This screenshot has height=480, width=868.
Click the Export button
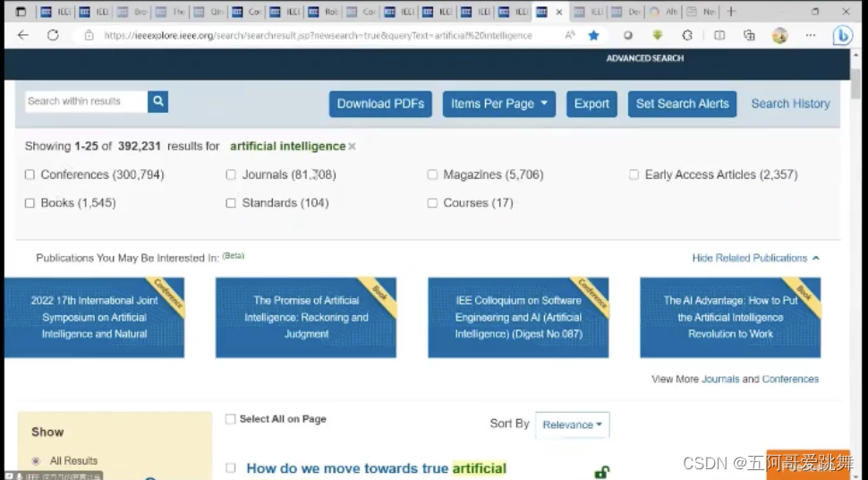(x=591, y=104)
